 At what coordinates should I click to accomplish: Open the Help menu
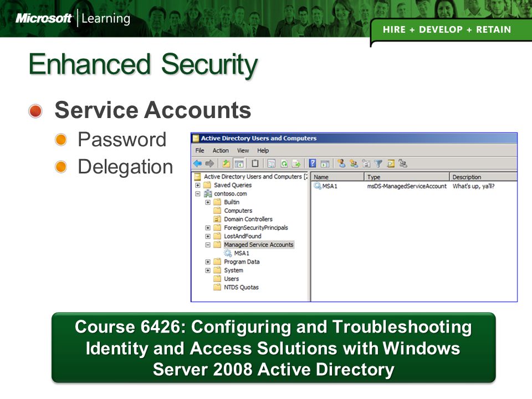pyautogui.click(x=263, y=150)
